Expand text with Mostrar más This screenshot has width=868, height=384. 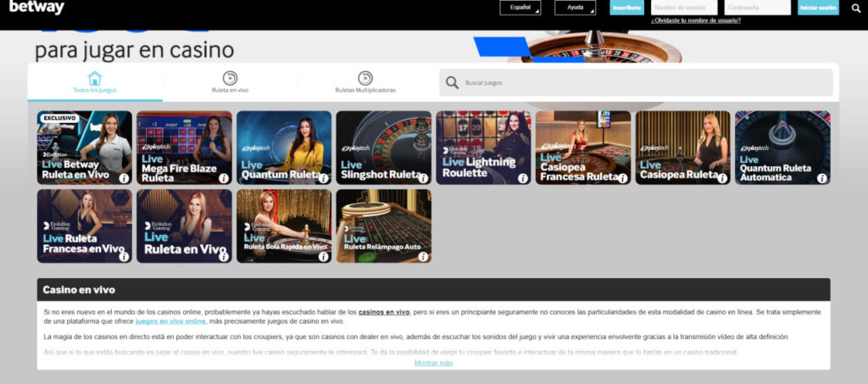click(x=433, y=363)
